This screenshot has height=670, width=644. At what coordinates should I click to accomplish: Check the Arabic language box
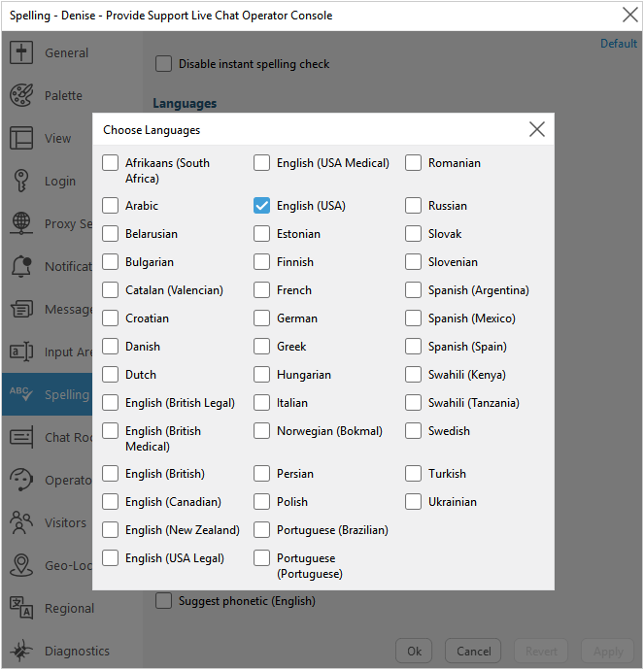(111, 206)
